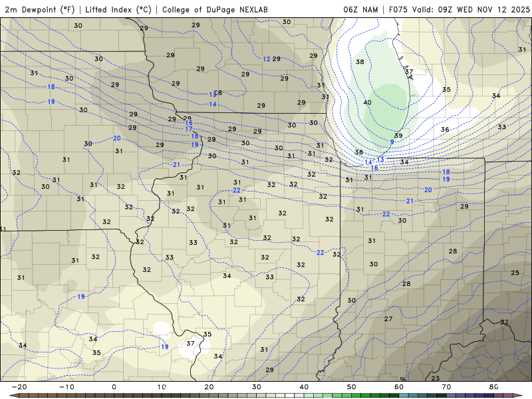
Task: Click the "60" color scale label
Action: point(399,387)
